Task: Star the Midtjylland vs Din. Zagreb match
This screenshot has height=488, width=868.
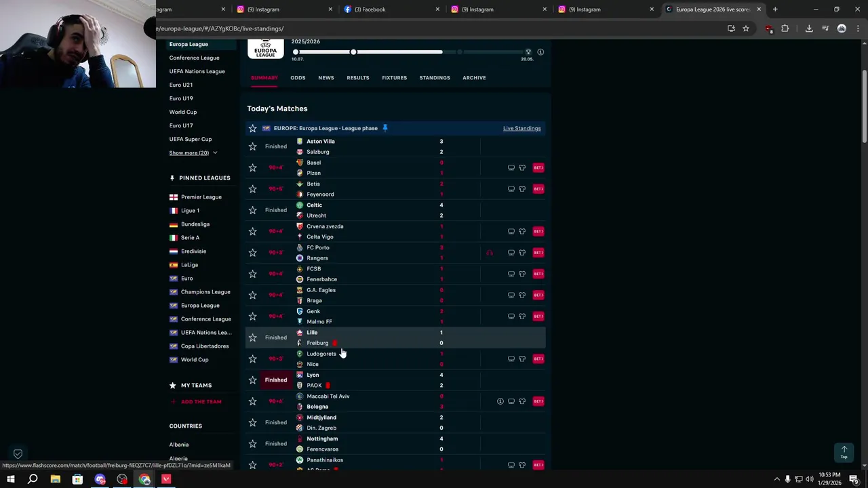Action: click(x=252, y=422)
